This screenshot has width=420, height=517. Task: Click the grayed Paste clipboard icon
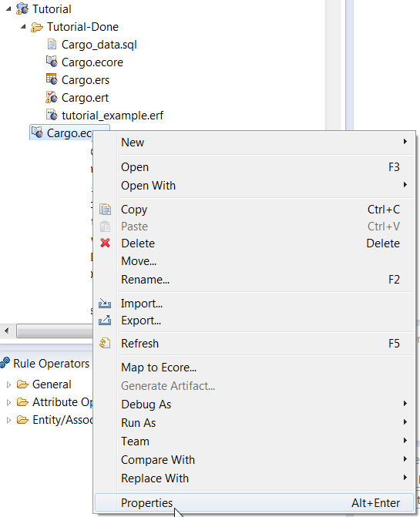[x=105, y=227]
